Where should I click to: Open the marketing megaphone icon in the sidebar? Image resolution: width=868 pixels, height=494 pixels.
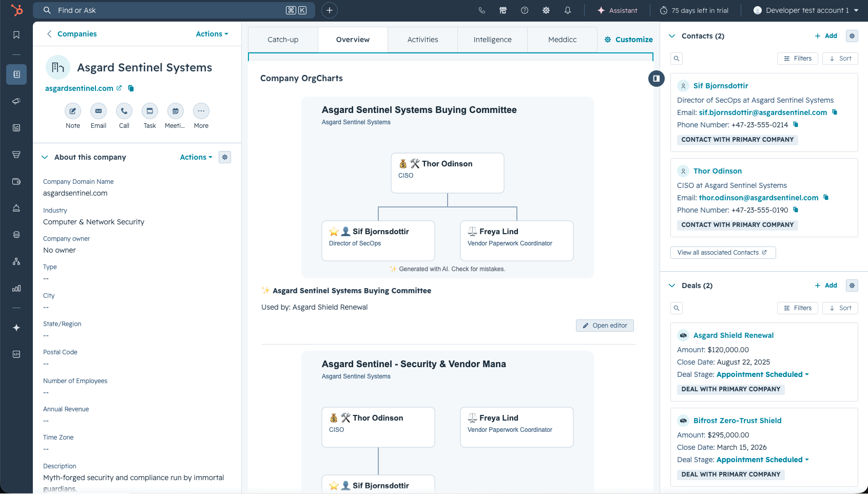pyautogui.click(x=16, y=101)
